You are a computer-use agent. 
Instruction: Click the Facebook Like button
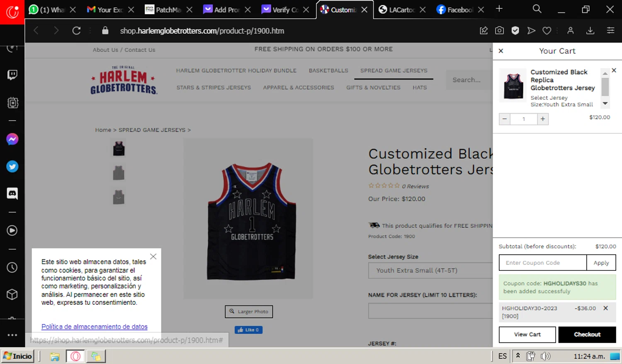coord(249,330)
